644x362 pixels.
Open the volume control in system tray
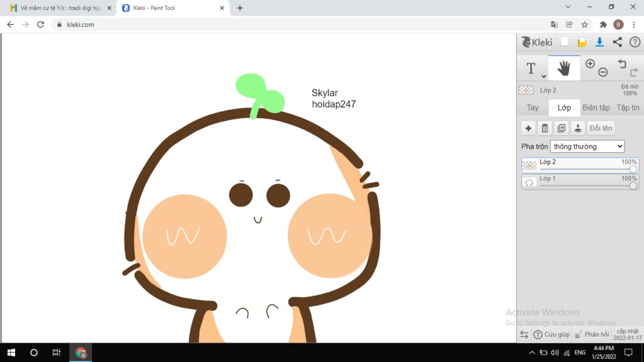[x=555, y=353]
